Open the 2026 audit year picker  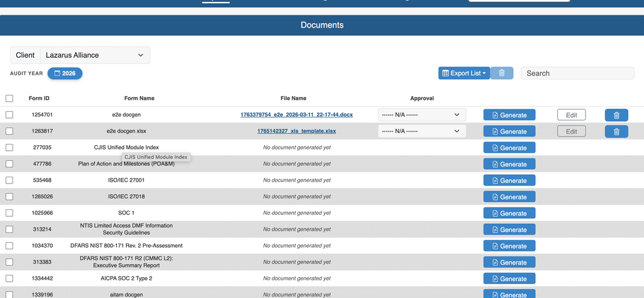click(x=65, y=73)
